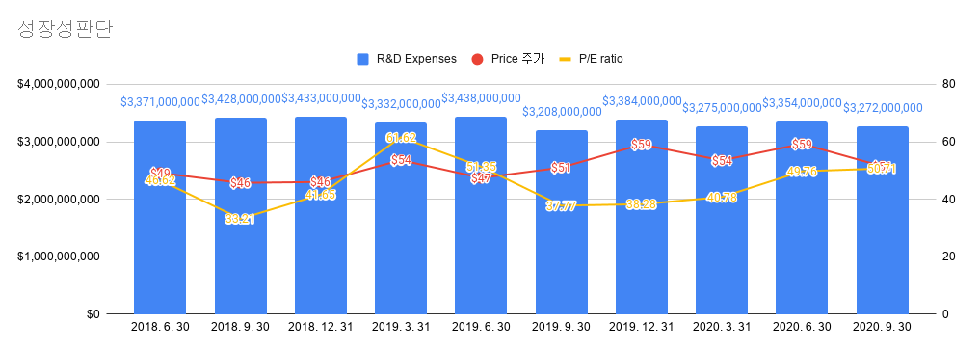Click the $3,208,000,000 data label
Screen dimensions: 980x351
(562, 111)
